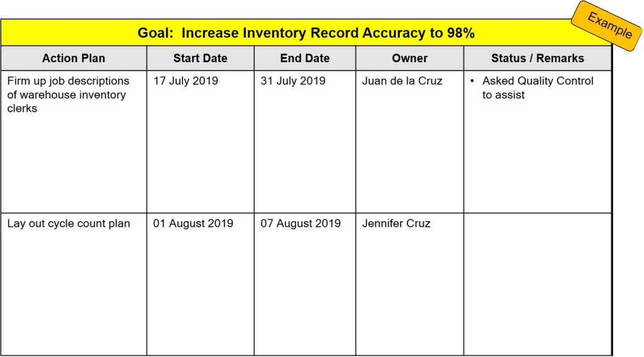Select the Start Date column header
Viewport: 644px width, 357px height.
coord(200,58)
